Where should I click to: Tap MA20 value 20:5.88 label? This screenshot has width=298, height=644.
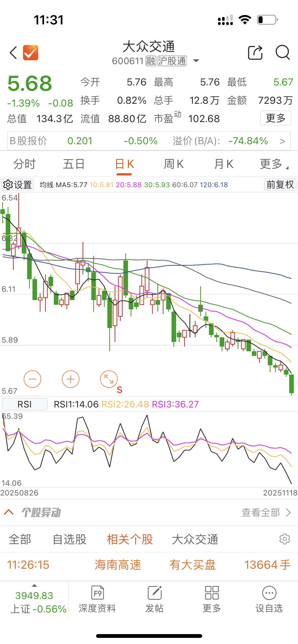click(x=129, y=185)
